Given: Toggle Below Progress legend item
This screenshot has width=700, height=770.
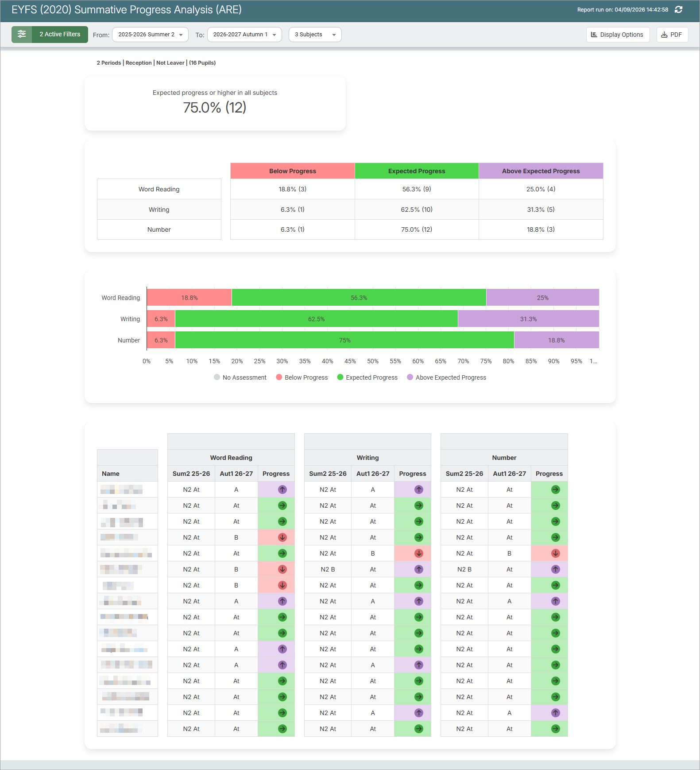Looking at the screenshot, I should click(x=302, y=377).
